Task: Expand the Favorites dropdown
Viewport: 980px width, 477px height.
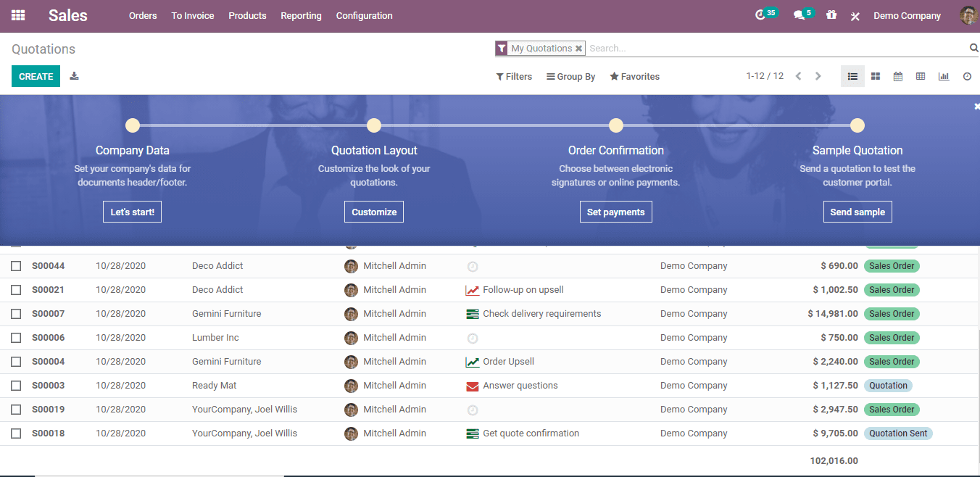Action: click(635, 76)
